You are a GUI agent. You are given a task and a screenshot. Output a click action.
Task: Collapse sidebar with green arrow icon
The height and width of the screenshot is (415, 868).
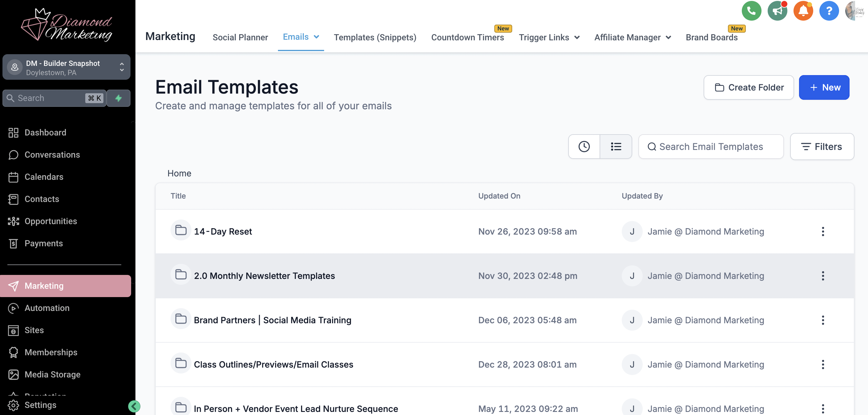(134, 406)
